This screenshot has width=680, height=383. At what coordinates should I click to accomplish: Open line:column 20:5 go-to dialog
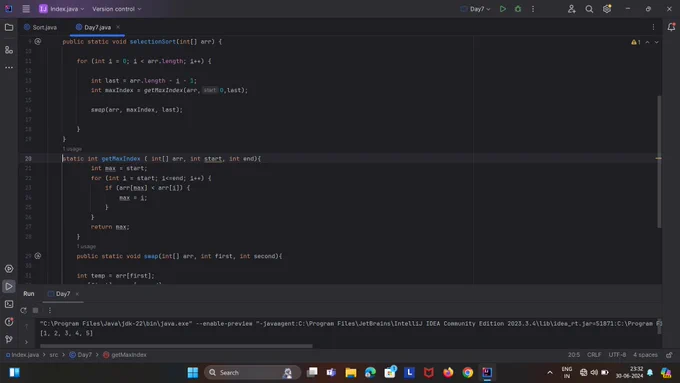[574, 355]
